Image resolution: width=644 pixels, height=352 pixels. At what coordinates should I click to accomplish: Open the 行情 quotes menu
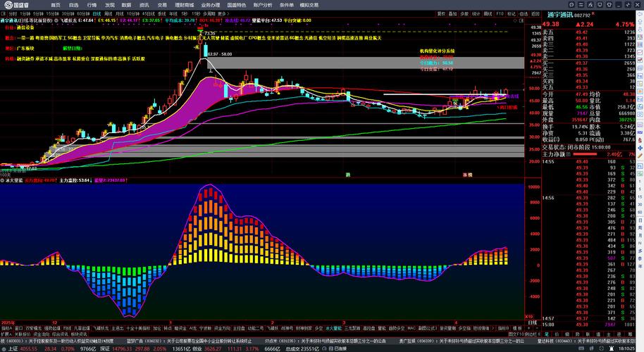coord(92,5)
